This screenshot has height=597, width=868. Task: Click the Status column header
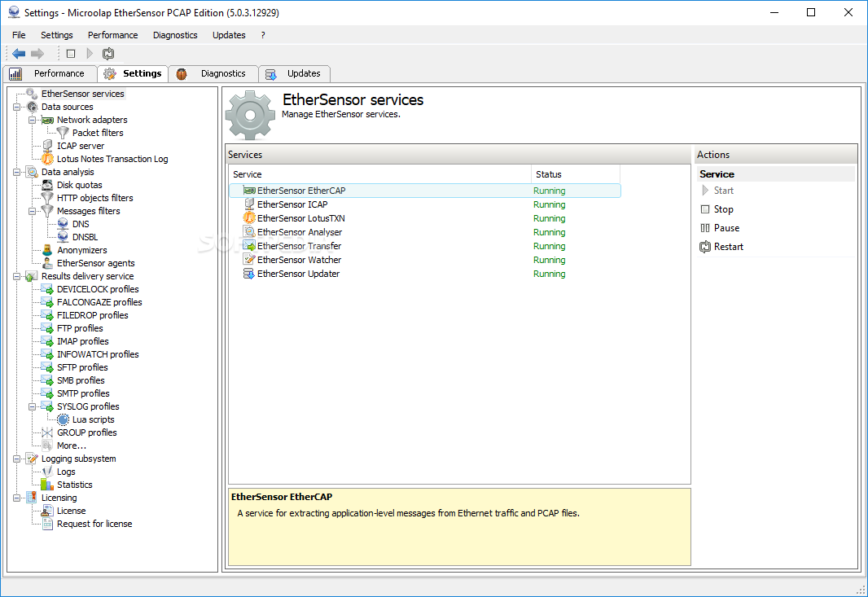pyautogui.click(x=576, y=174)
